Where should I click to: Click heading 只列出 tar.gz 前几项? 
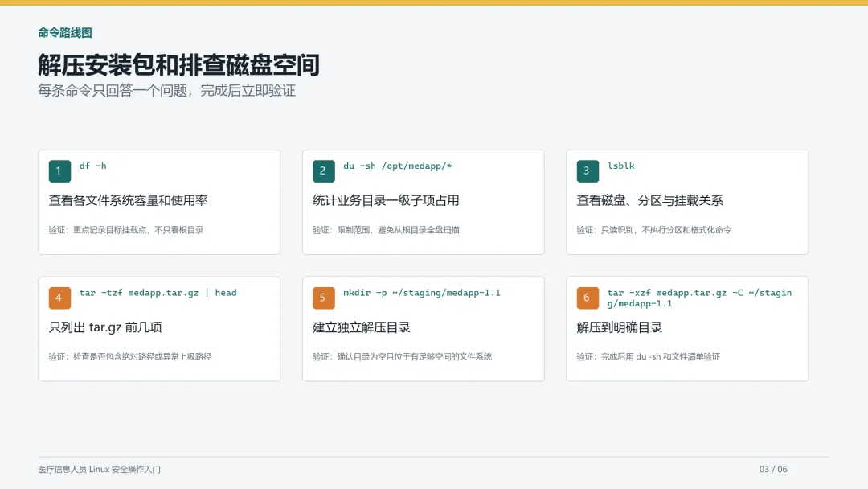pos(105,327)
